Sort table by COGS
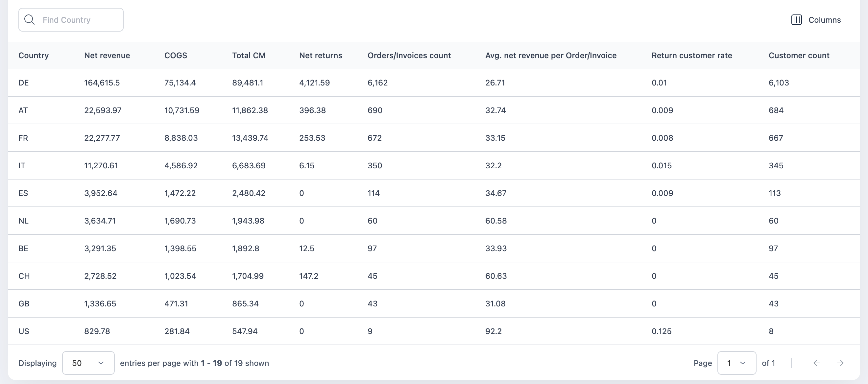The height and width of the screenshot is (384, 868). (176, 55)
